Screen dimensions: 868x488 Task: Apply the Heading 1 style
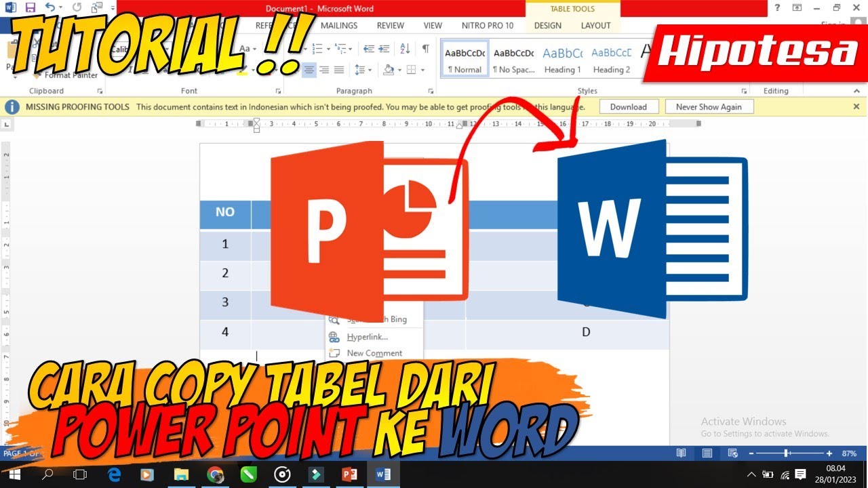pos(562,59)
